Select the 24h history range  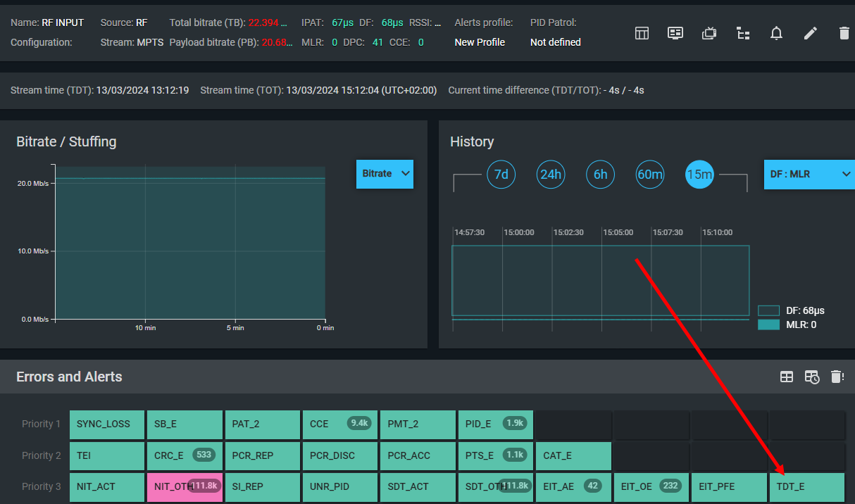(x=551, y=175)
